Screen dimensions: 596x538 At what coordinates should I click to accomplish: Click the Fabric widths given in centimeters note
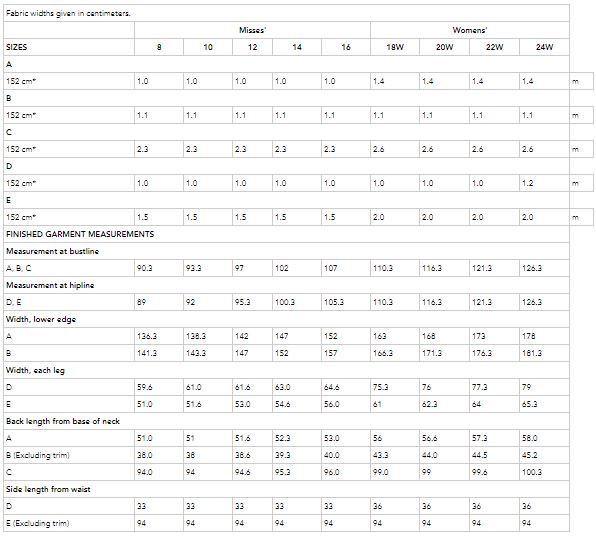pos(68,13)
